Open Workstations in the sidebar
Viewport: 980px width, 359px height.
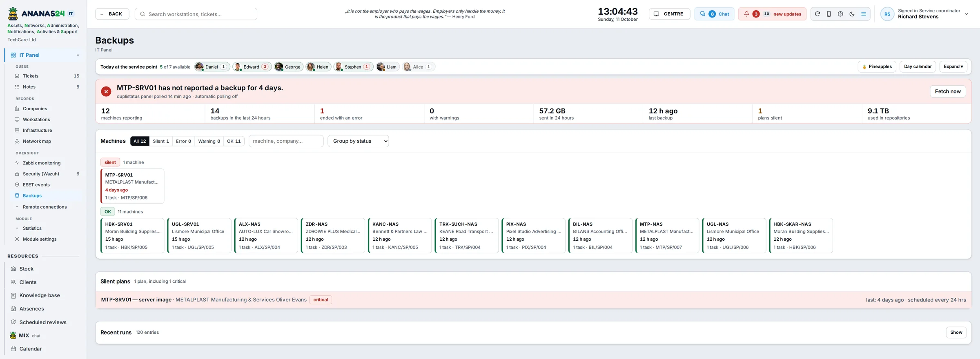[47, 120]
